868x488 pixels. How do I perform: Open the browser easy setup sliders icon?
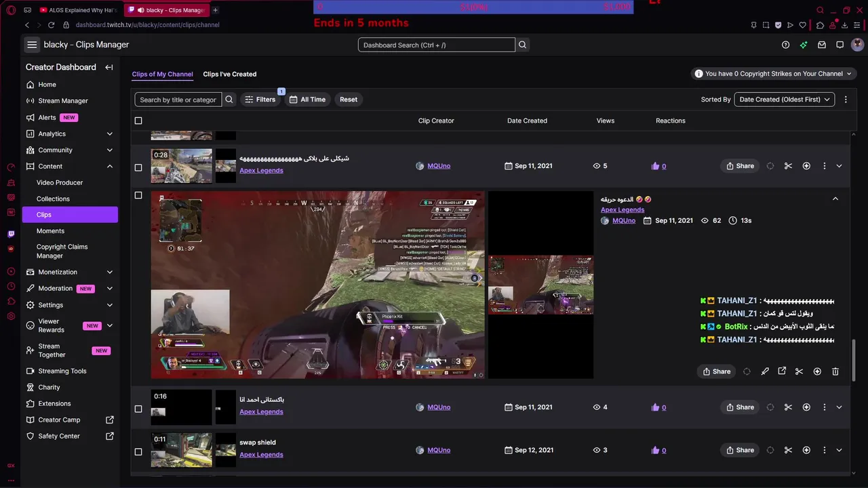tap(858, 25)
